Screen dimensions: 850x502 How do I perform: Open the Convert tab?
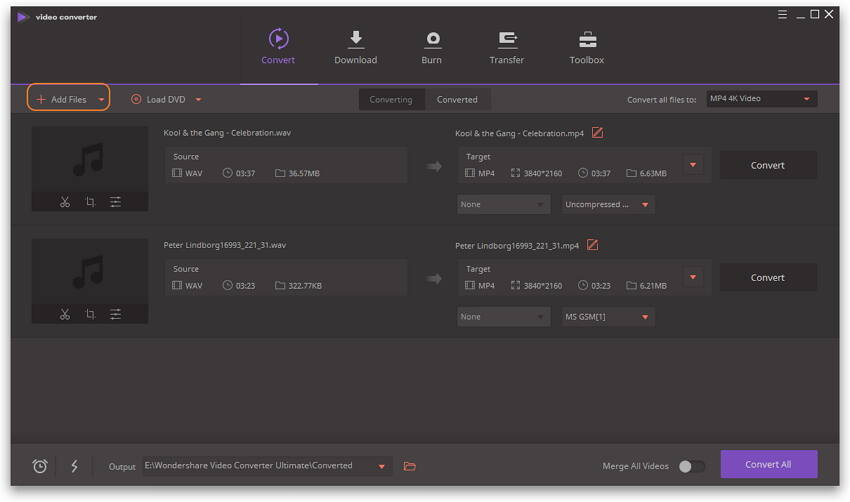click(278, 47)
